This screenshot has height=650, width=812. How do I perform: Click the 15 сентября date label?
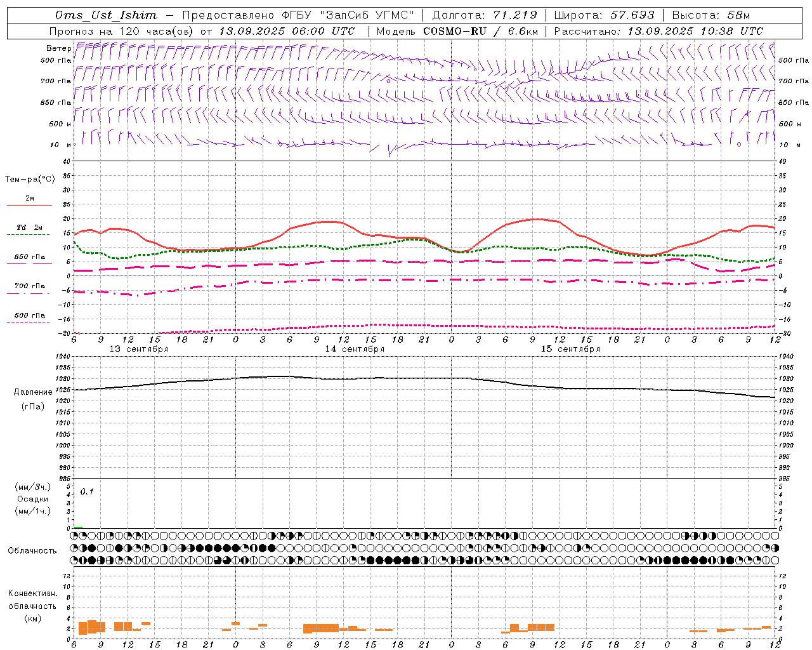click(570, 349)
